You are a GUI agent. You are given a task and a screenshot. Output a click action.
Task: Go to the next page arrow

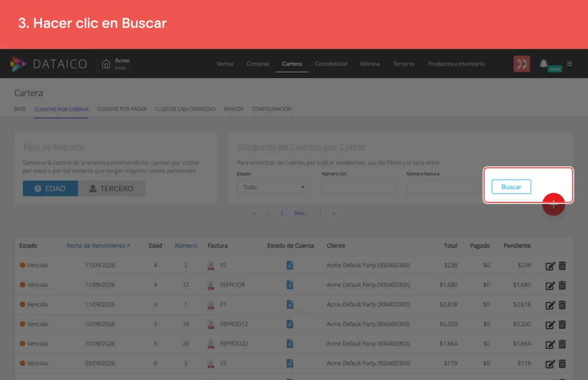(x=320, y=213)
